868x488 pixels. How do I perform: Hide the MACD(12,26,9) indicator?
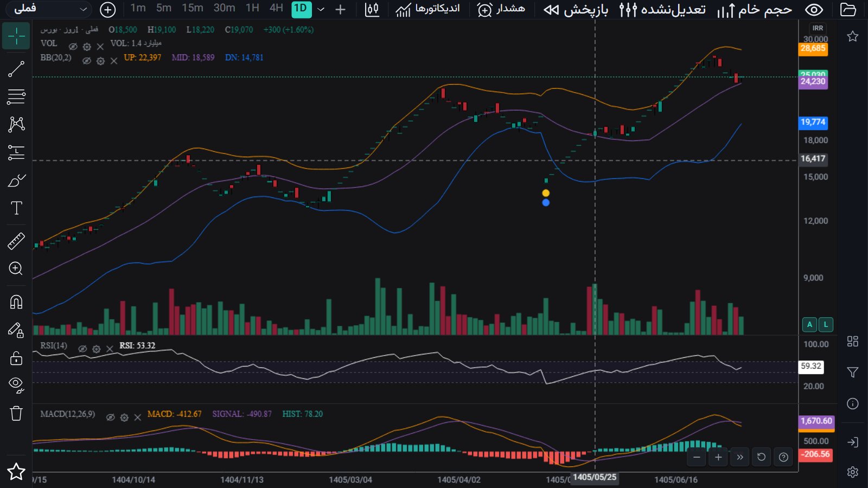[110, 418]
